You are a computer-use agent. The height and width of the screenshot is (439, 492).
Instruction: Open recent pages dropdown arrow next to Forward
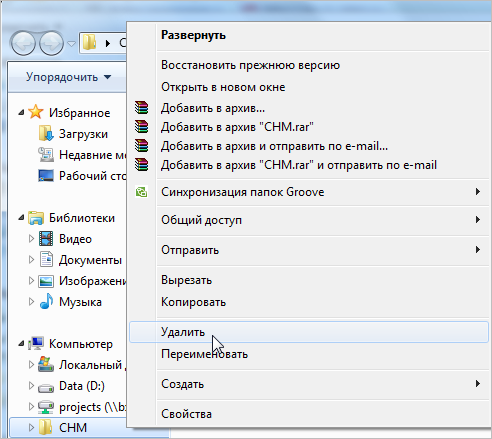71,43
